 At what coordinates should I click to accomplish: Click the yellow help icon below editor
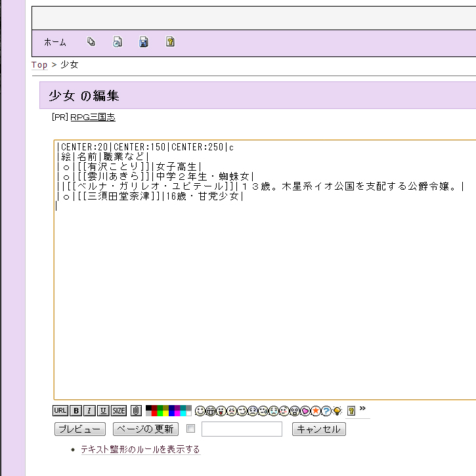(351, 411)
